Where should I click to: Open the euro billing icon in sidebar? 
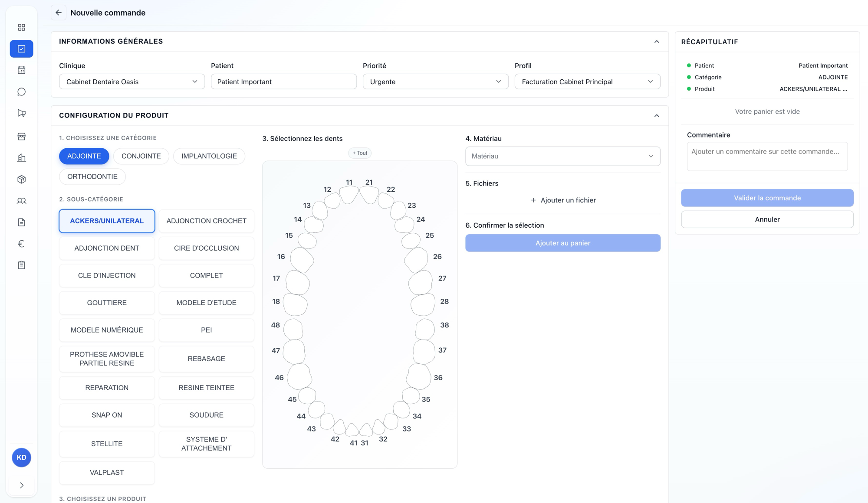pyautogui.click(x=21, y=244)
